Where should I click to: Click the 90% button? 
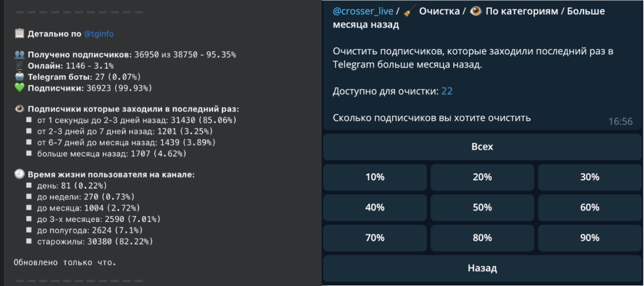coord(590,238)
